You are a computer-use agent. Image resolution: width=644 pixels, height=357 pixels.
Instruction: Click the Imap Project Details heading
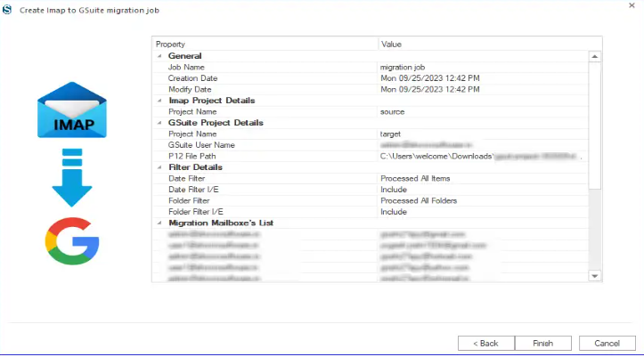(211, 101)
